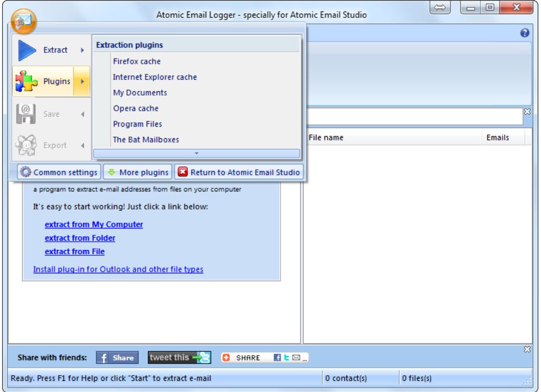Screen dimensions: 541x392
Task: Expand the Export submenu arrow
Action: pyautogui.click(x=82, y=146)
